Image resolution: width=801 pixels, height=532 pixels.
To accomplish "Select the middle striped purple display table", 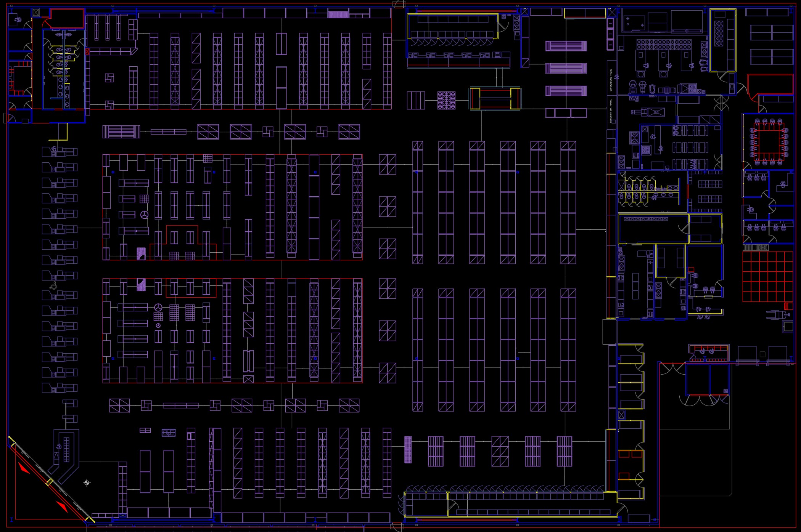I will tap(566, 69).
